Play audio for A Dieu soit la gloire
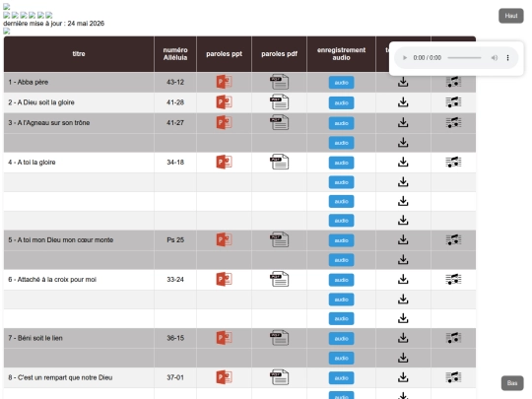Screen dimensions: 532x399 341,102
